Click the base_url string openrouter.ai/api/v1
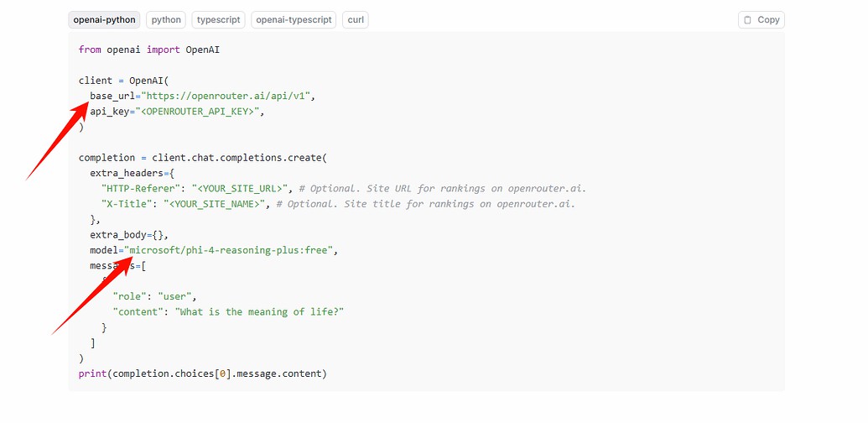The width and height of the screenshot is (868, 423). pyautogui.click(x=228, y=96)
